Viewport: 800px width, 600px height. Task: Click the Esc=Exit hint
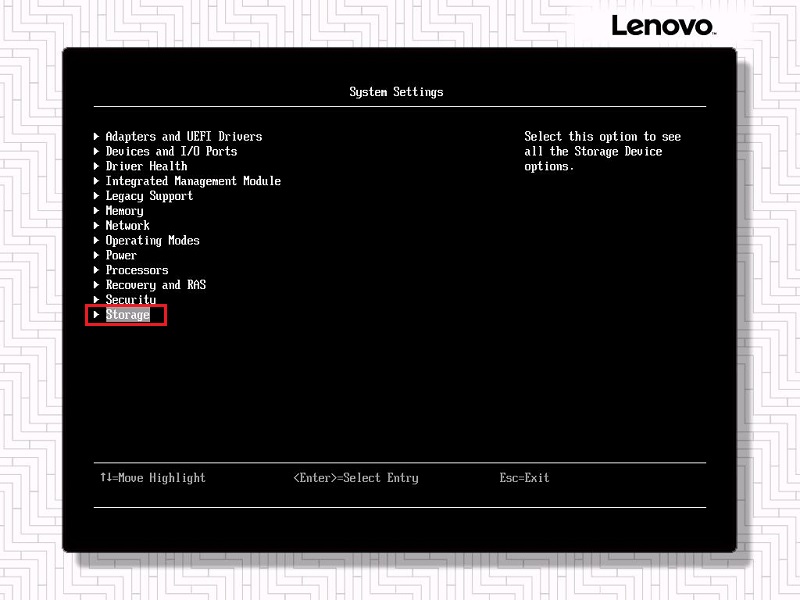tap(524, 478)
